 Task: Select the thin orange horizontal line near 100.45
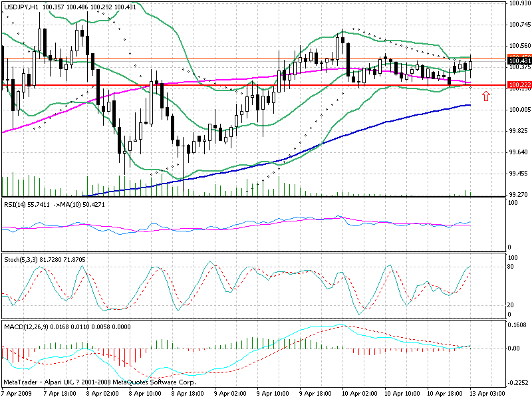tap(253, 59)
